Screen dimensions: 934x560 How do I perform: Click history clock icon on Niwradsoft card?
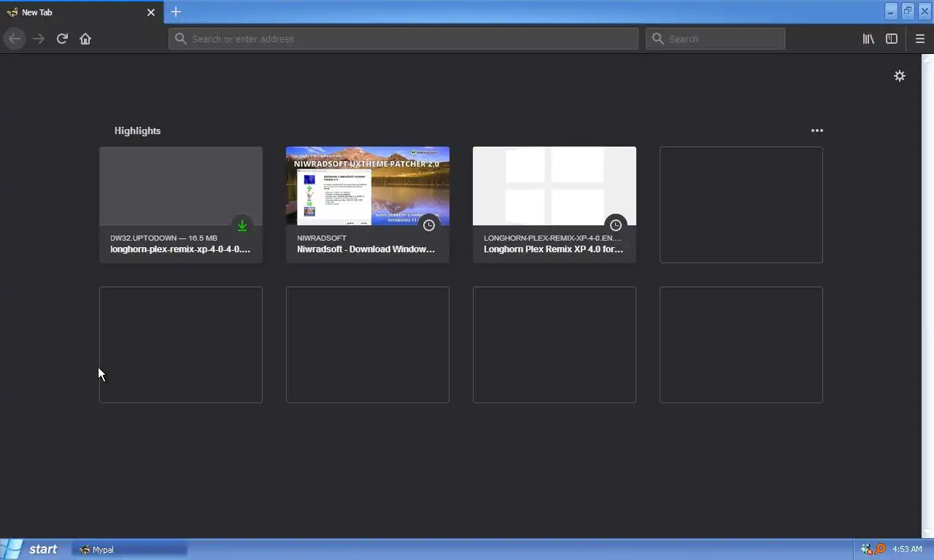pos(429,225)
